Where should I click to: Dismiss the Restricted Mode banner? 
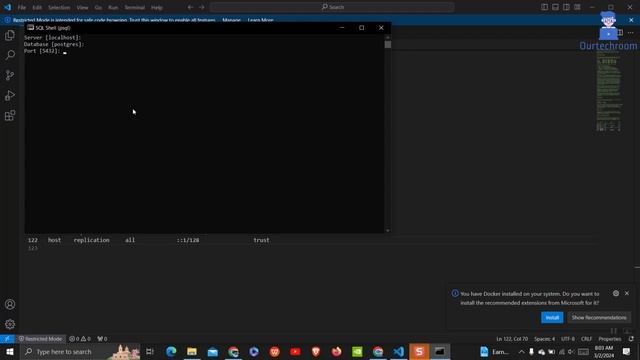point(631,20)
